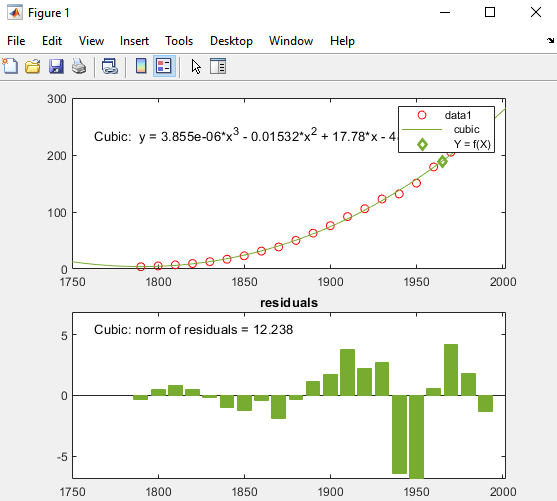Click the red data circle at 1850
This screenshot has width=557, height=501.
coord(244,256)
